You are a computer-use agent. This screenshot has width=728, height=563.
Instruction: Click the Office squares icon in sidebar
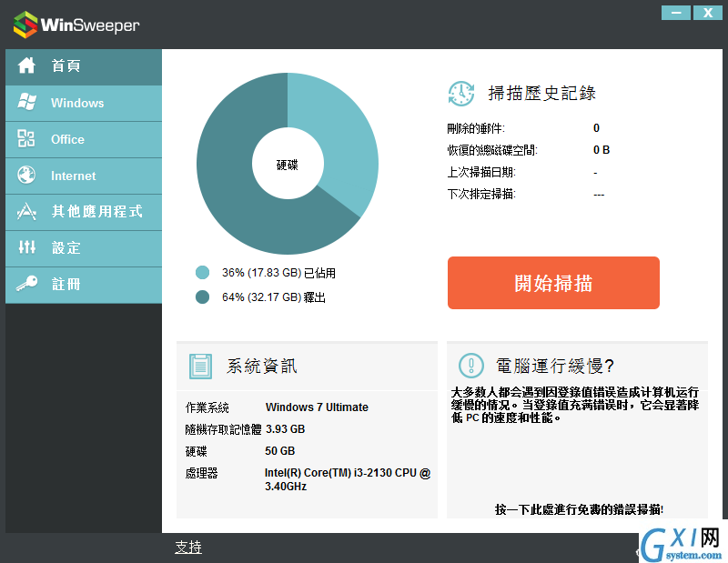26,138
